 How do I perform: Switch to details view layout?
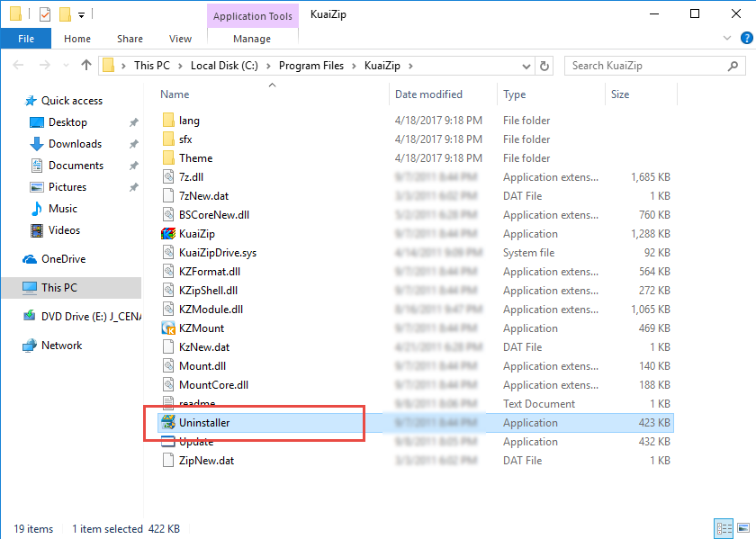(x=724, y=528)
